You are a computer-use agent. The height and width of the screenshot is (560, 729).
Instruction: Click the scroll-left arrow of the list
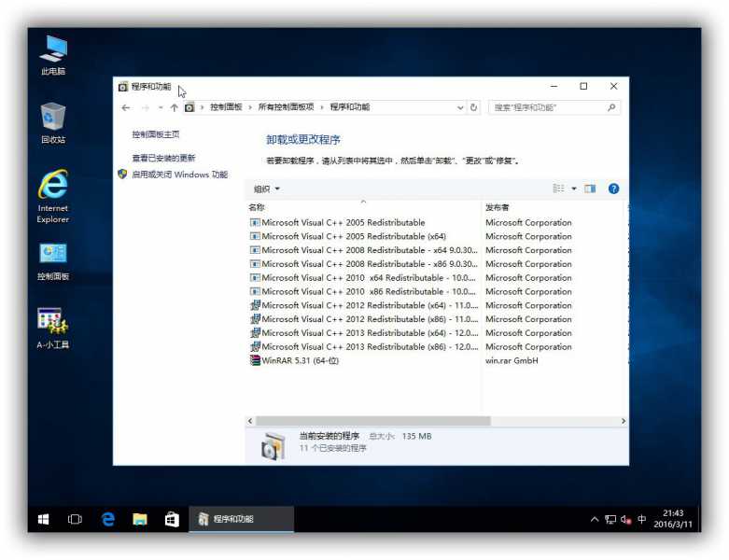pos(250,421)
